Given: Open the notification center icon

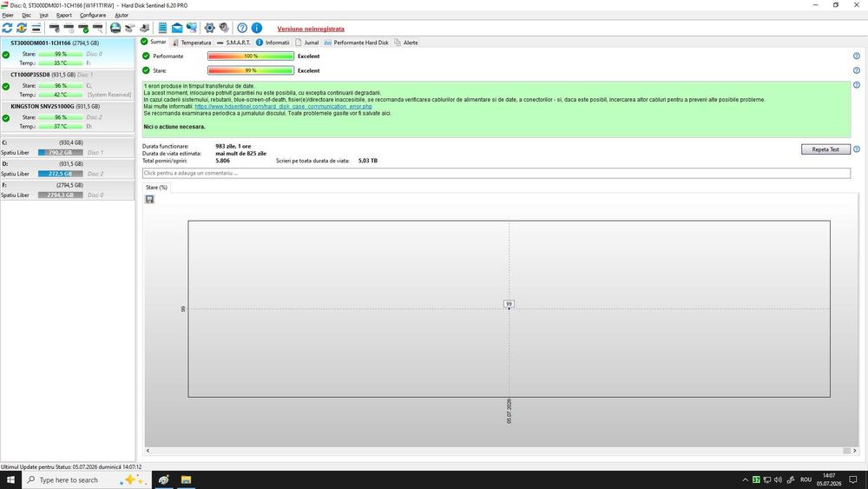Looking at the screenshot, I should (853, 479).
